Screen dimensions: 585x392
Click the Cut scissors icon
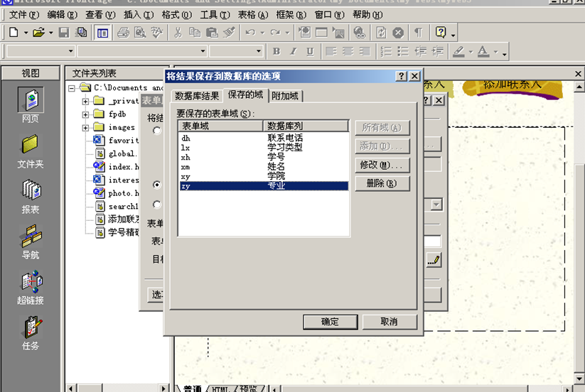pyautogui.click(x=178, y=33)
